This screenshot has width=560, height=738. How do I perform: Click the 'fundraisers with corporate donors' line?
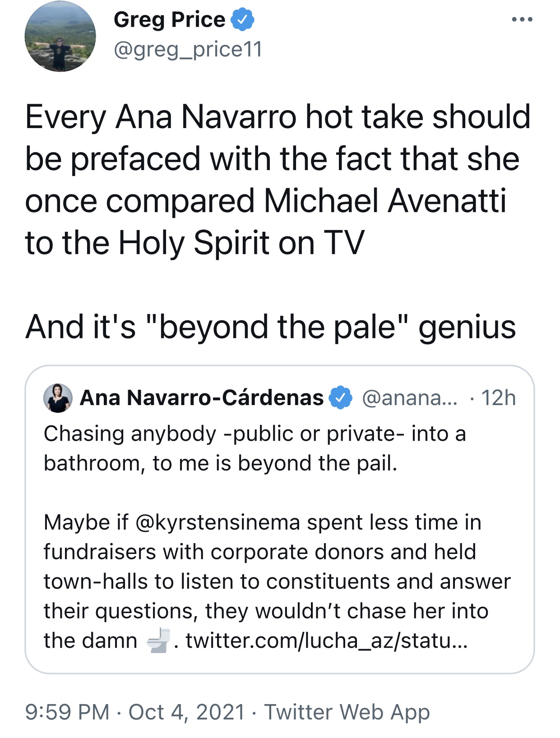[259, 552]
